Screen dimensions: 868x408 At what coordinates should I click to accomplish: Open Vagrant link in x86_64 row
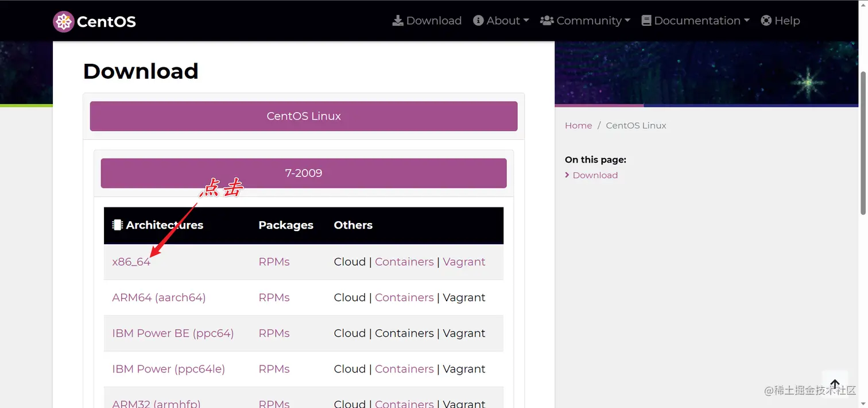[464, 262]
